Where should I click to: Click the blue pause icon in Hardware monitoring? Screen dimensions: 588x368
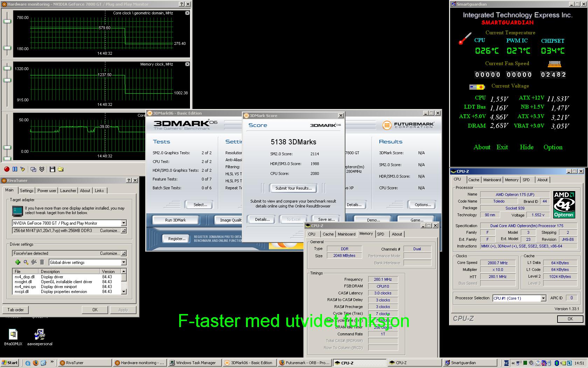(15, 169)
